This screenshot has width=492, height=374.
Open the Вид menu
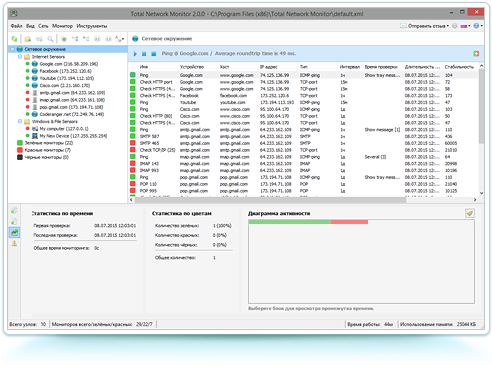tap(30, 26)
